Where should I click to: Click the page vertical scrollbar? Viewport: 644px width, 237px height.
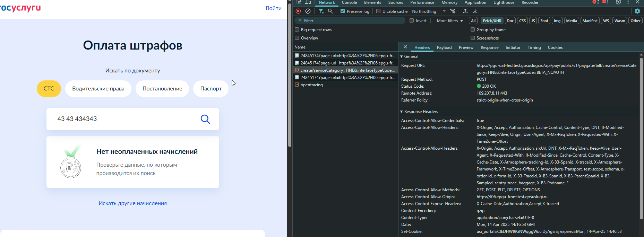point(290,75)
